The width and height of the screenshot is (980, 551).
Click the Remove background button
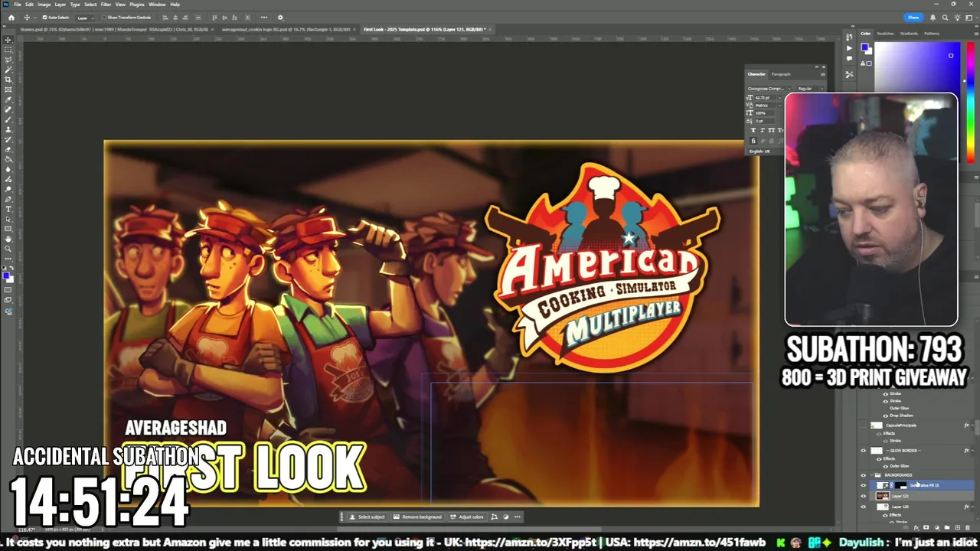click(417, 517)
